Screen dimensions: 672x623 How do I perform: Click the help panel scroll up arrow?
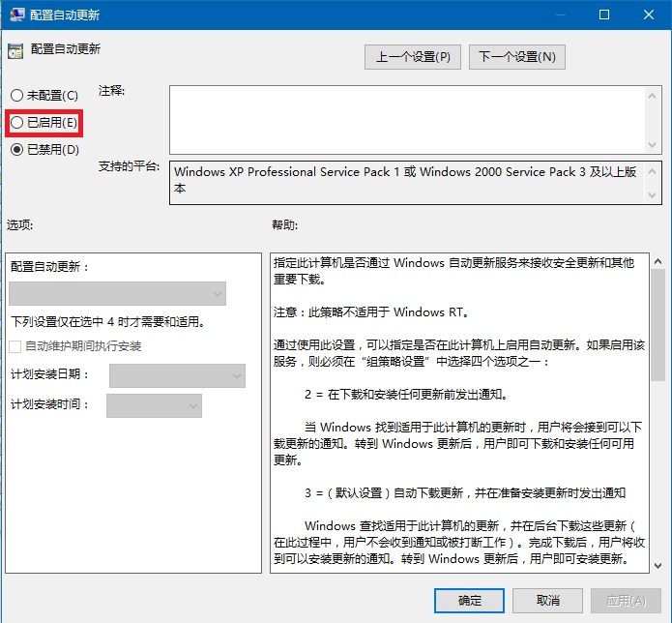pos(657,261)
